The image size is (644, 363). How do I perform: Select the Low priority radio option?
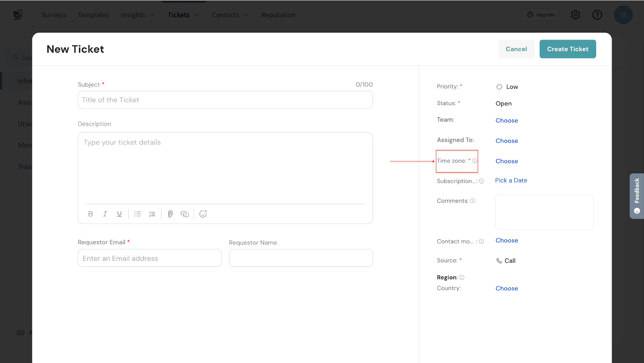pyautogui.click(x=499, y=87)
